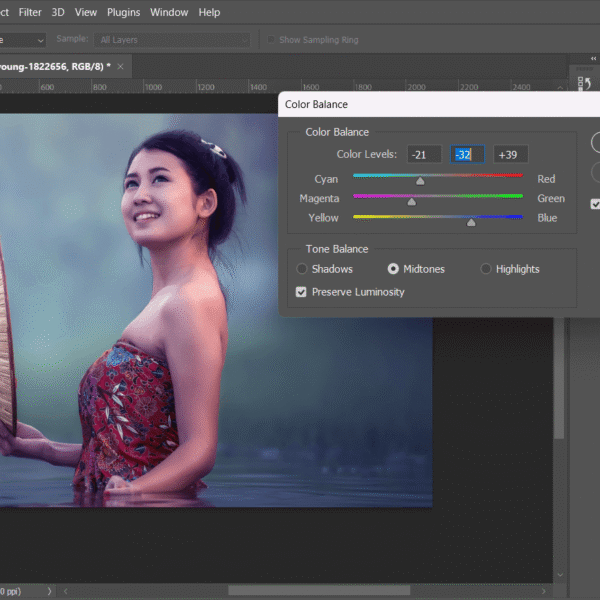Click the Magenta-Green slider handle
The width and height of the screenshot is (600, 600).
click(x=411, y=201)
